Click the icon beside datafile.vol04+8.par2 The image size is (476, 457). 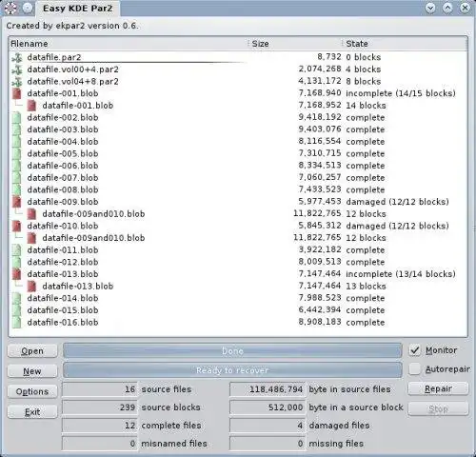click(17, 82)
